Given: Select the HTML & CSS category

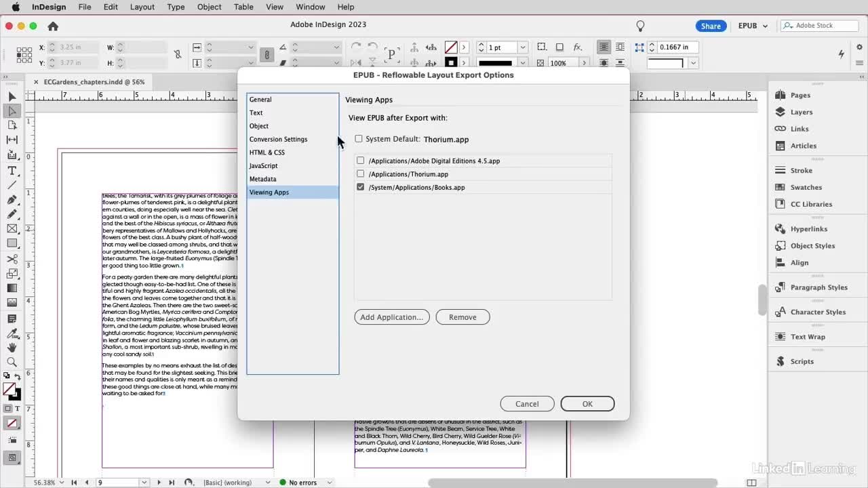Looking at the screenshot, I should click(292, 152).
